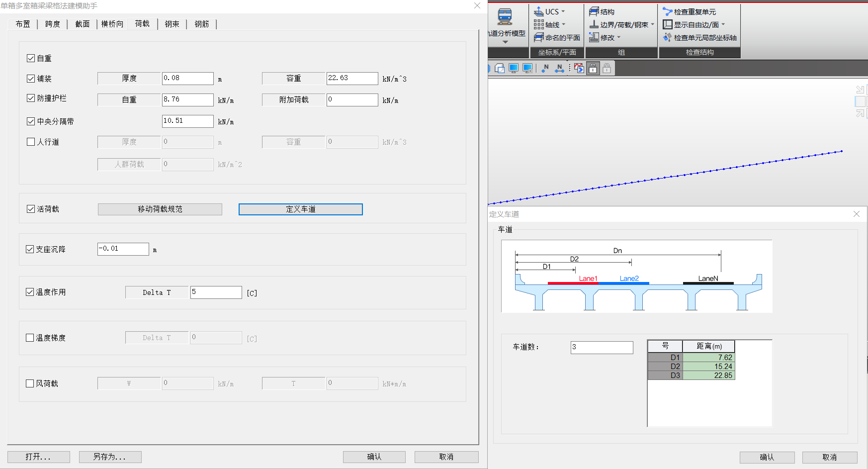Uncheck the 支座沉降 checkbox
The image size is (868, 469).
coord(30,249)
